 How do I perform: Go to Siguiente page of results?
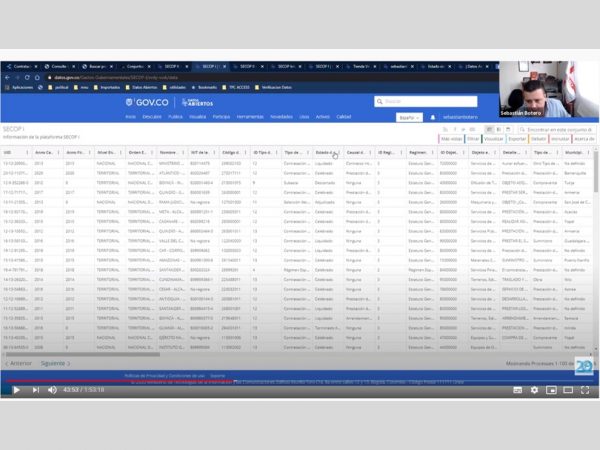click(56, 364)
